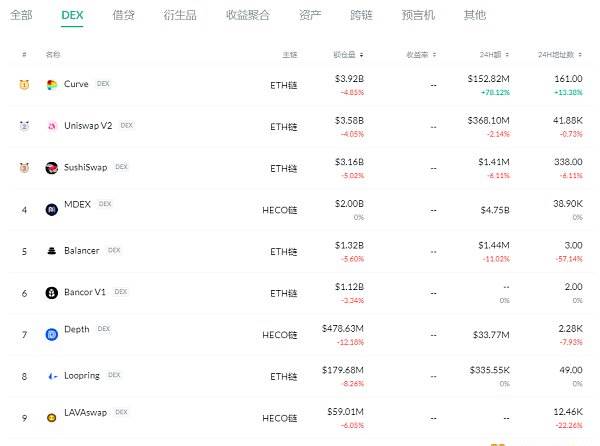Sort by 24H address count arrow
Viewport: 600px width, 446px height.
coord(580,55)
